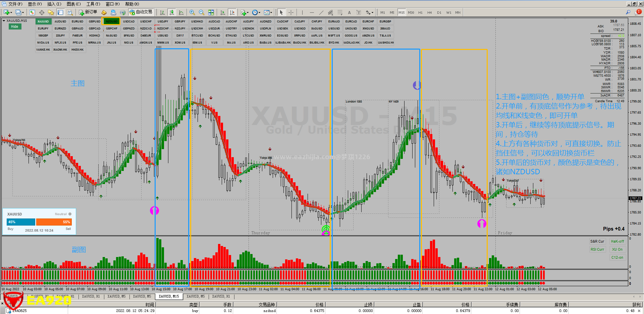The height and width of the screenshot is (314, 644).
Task: Open the profiles dropdown arrow
Action: coord(23,13)
